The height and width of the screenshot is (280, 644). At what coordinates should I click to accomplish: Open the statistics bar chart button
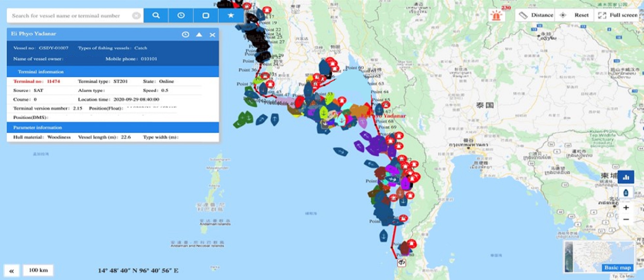click(x=626, y=177)
